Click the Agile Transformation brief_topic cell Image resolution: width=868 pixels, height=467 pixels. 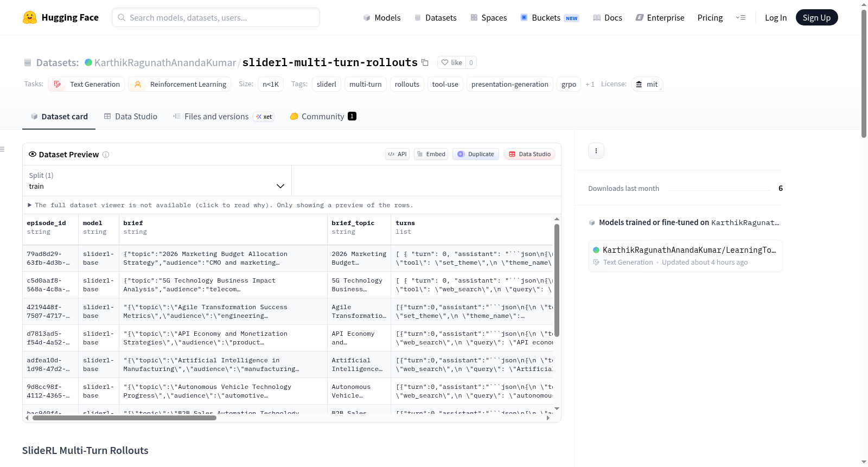[x=359, y=311]
